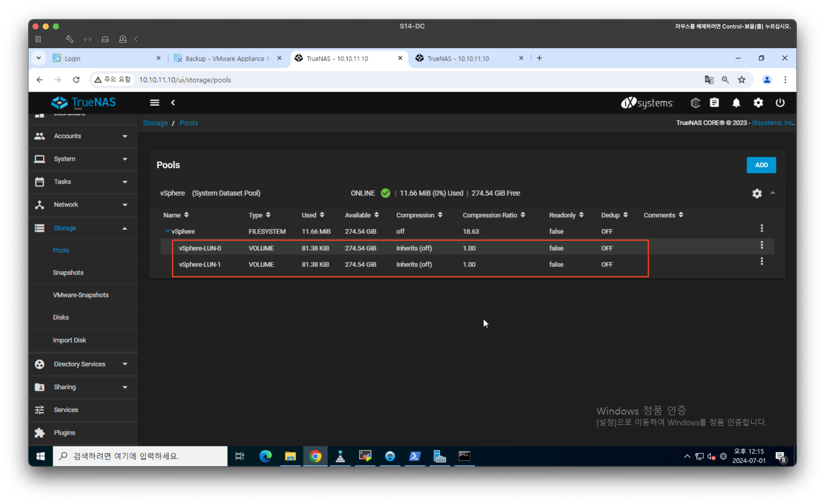Click the Storage breadcrumb link

point(155,123)
